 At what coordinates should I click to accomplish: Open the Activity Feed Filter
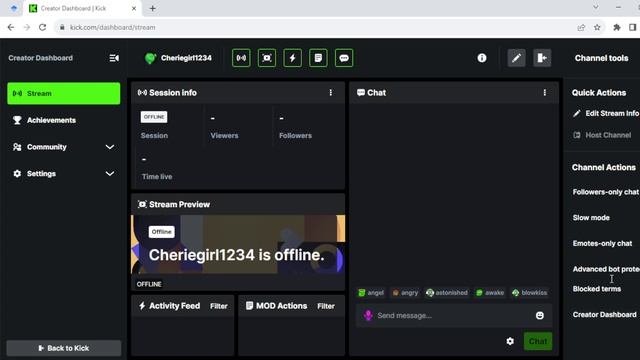pos(219,306)
